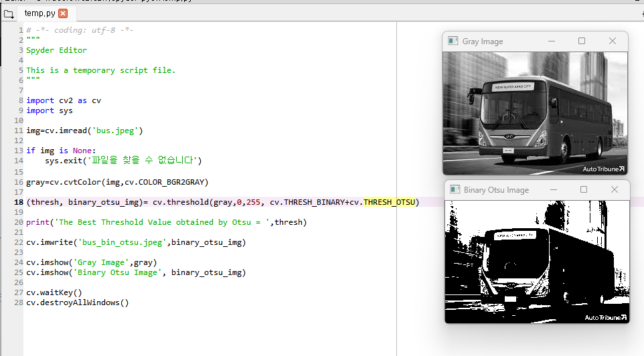Image resolution: width=644 pixels, height=356 pixels.
Task: Click the grayscale bus picture
Action: pos(535,113)
